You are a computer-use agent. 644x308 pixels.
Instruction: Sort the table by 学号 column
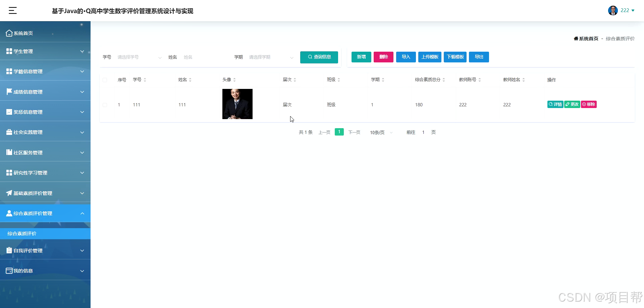click(x=145, y=80)
